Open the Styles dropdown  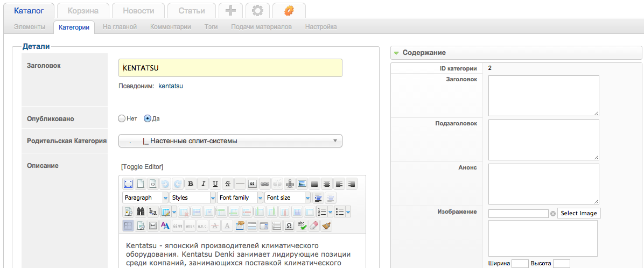[x=213, y=198]
